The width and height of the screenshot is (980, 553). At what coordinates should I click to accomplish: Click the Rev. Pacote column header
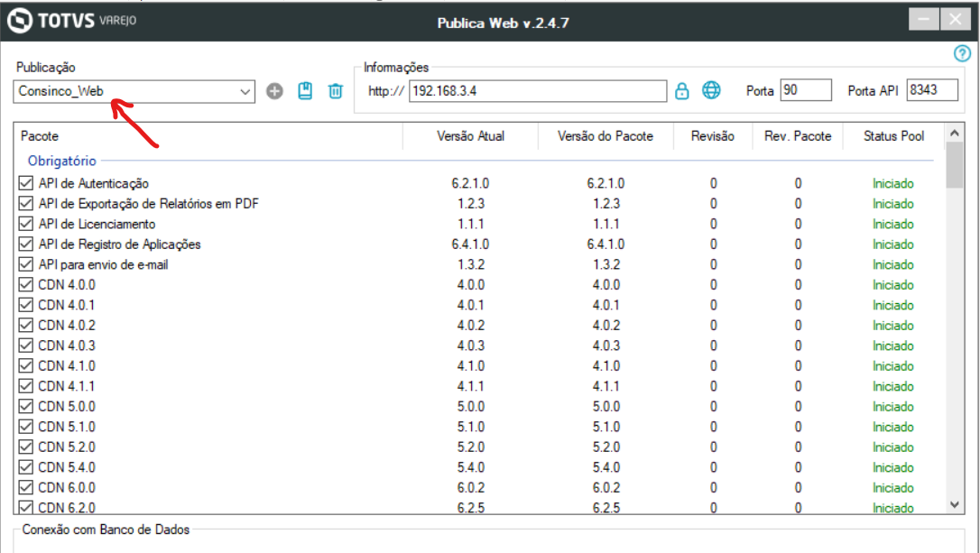click(x=798, y=136)
